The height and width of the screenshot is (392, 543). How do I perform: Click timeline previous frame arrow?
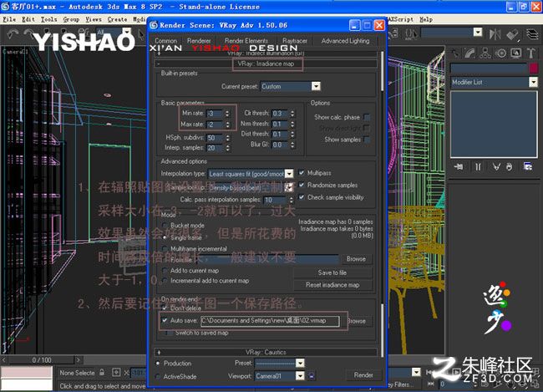click(4, 360)
